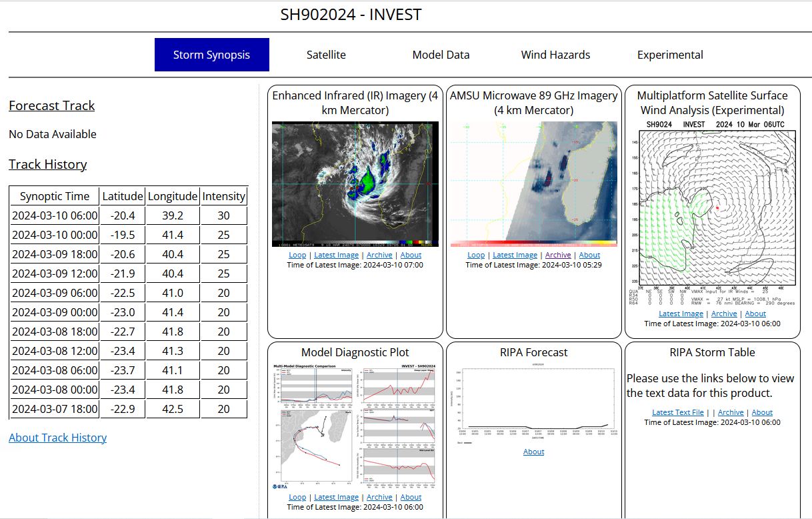Select the 2024-03-10 06:00 track history row
This screenshot has width=812, height=519.
click(x=128, y=215)
